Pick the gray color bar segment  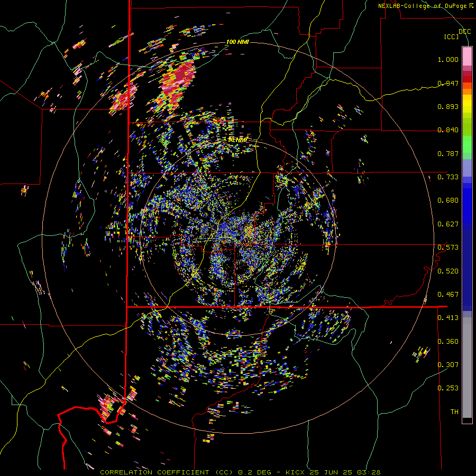pos(467,368)
